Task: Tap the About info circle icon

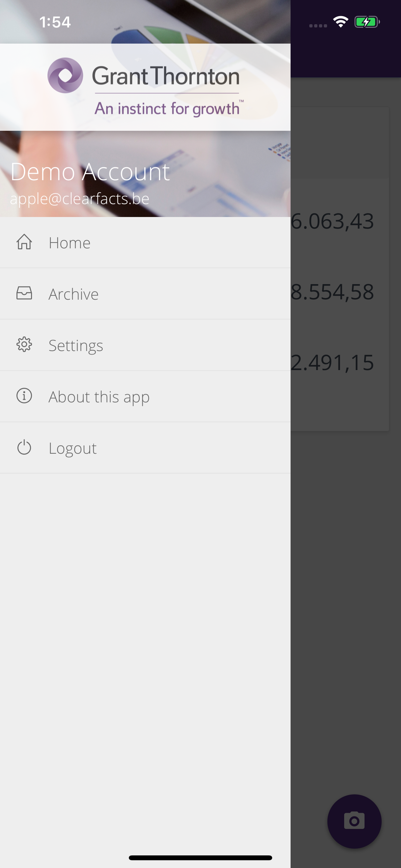Action: pyautogui.click(x=24, y=396)
